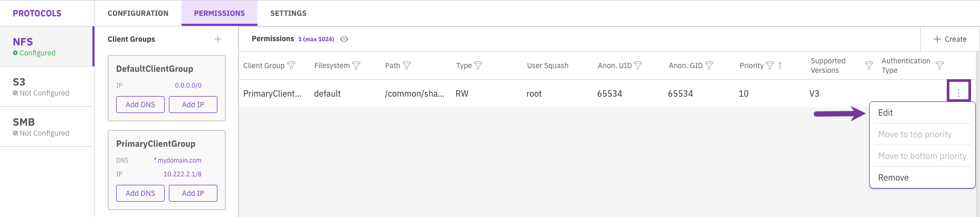Open the three-dot row actions menu
This screenshot has width=980, height=217.
[x=958, y=93]
